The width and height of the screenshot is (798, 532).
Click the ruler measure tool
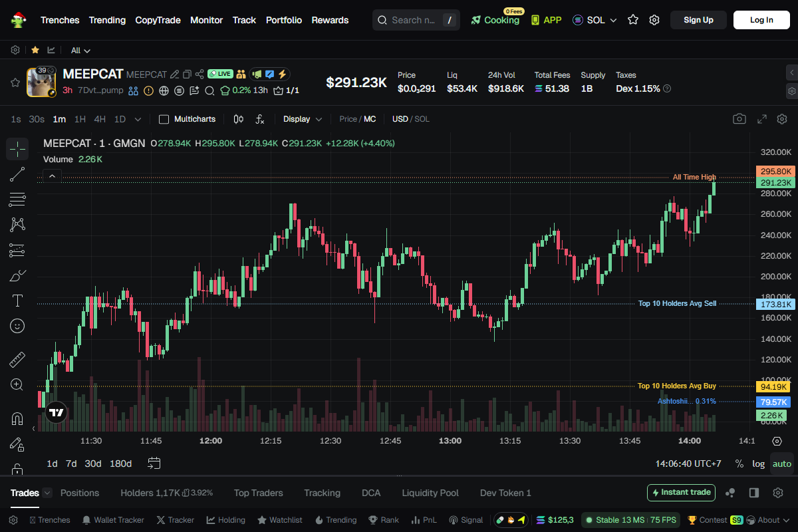click(17, 360)
